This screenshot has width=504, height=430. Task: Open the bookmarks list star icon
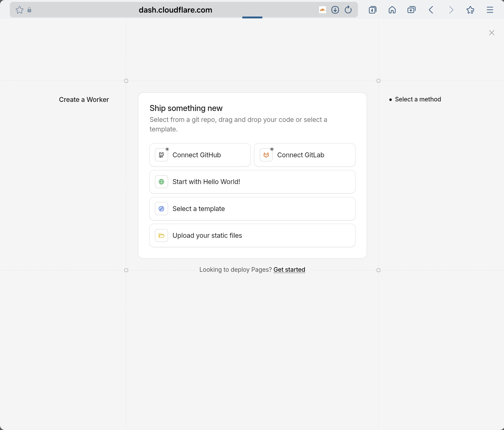470,10
